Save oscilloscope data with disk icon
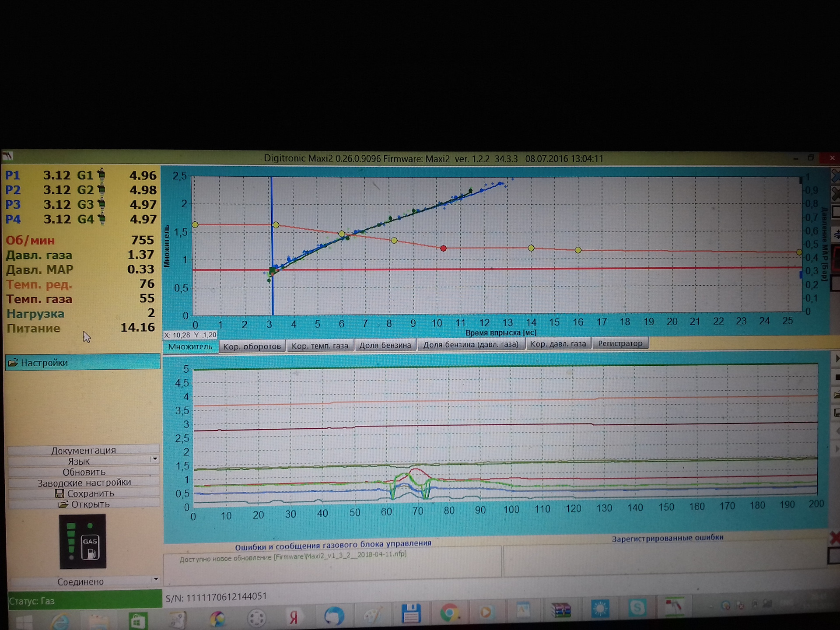 pyautogui.click(x=836, y=413)
